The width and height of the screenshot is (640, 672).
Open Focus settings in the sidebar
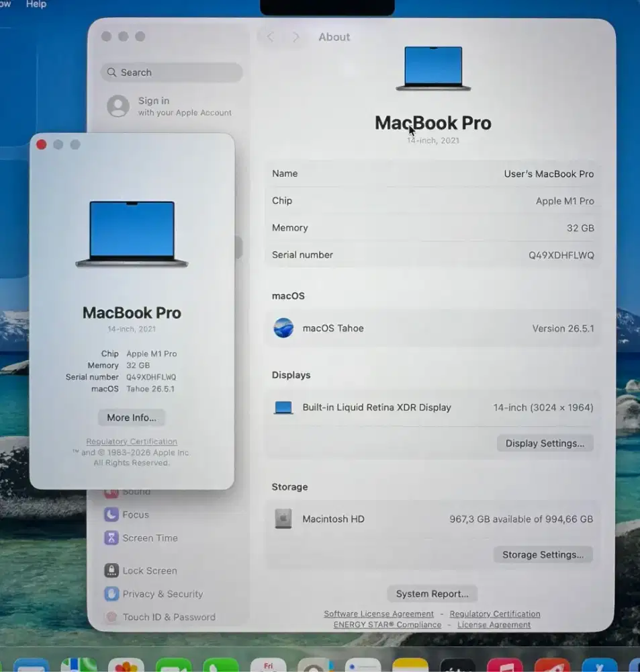point(136,515)
